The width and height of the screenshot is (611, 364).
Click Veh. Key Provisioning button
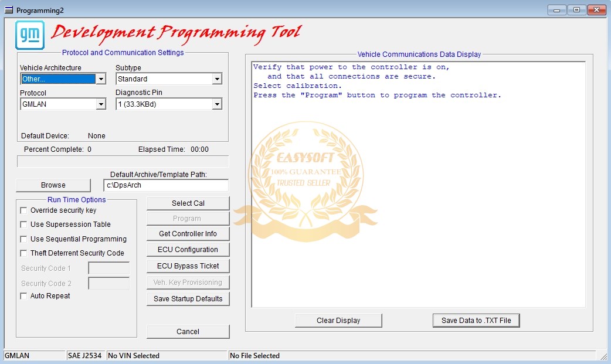click(x=188, y=283)
